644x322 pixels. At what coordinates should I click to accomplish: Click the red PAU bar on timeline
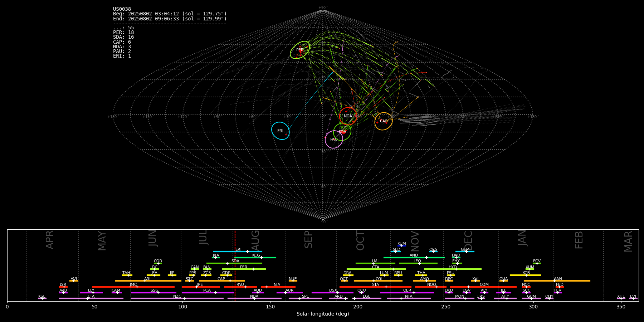[x=240, y=287]
